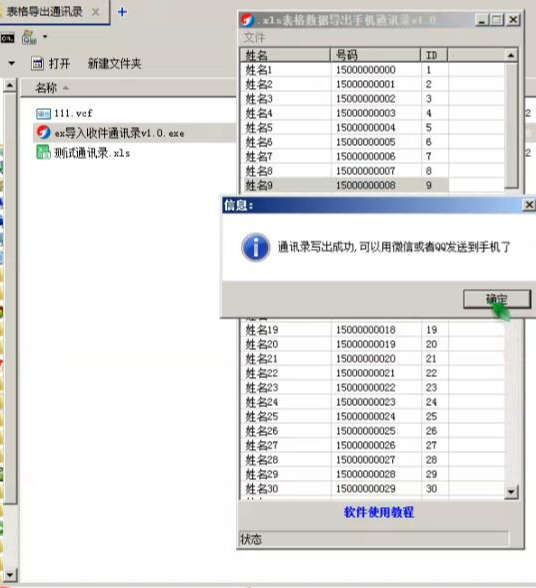Click the command prompt icon in toolbar
The width and height of the screenshot is (536, 588).
pyautogui.click(x=8, y=38)
